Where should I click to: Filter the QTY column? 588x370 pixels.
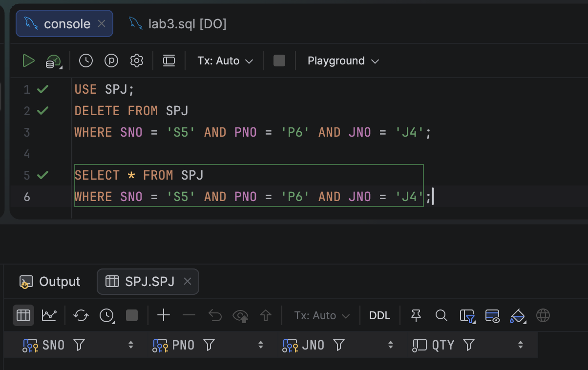pyautogui.click(x=469, y=345)
